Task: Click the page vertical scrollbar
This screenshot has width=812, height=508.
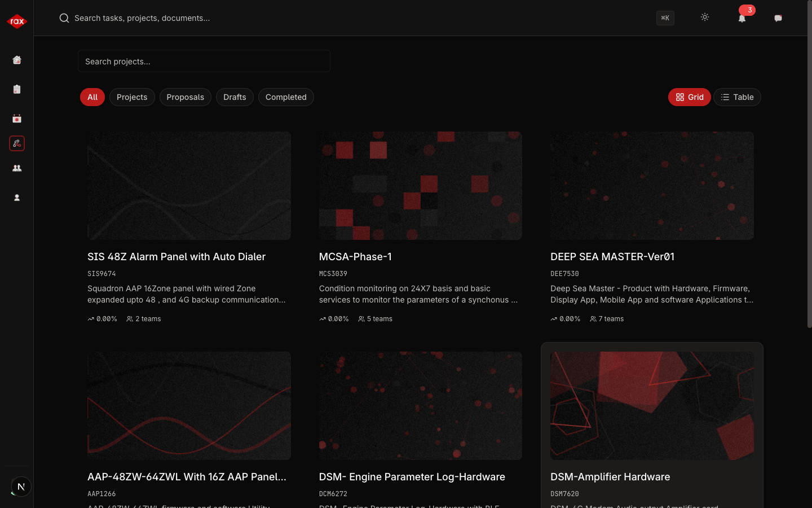Action: coord(809,169)
